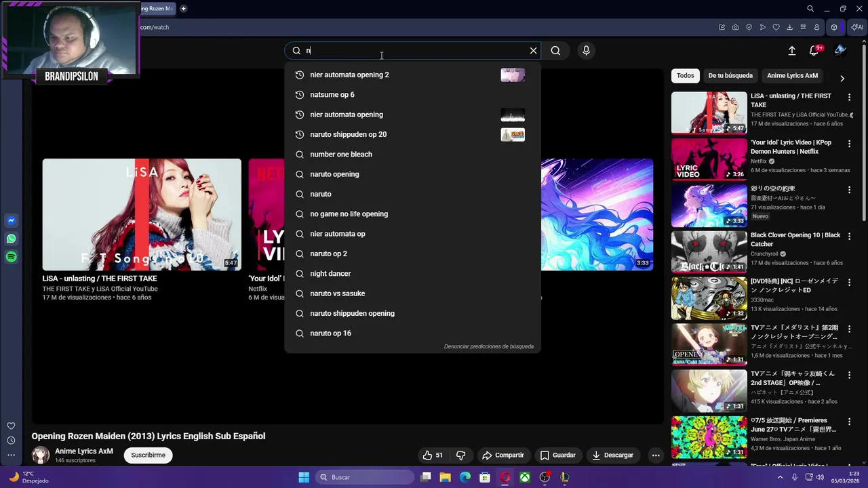Choose suggestion 'number one bleach'
The height and width of the screenshot is (488, 868).
pos(412,155)
